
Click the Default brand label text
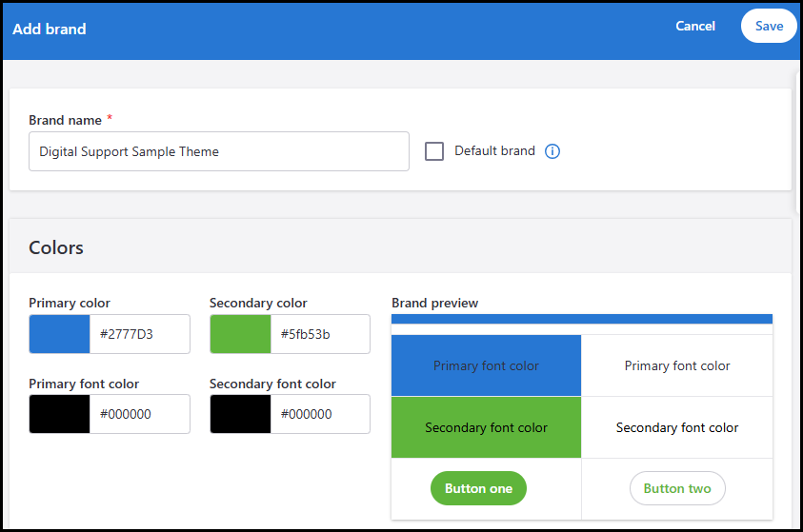click(x=494, y=151)
